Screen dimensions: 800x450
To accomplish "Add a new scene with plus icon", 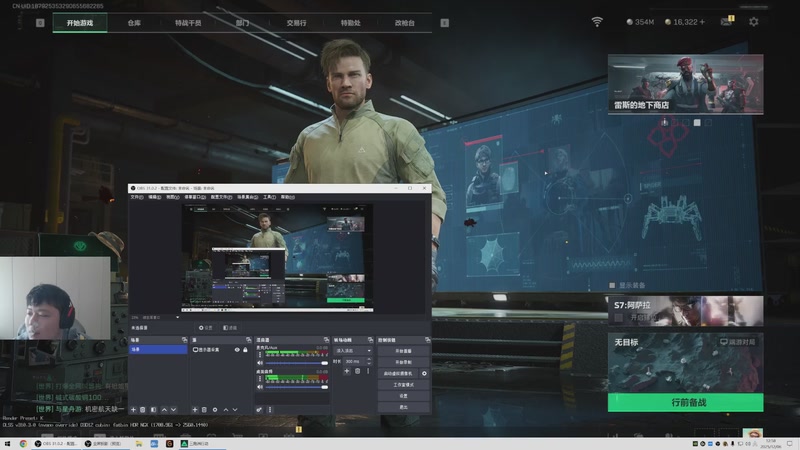I will (x=133, y=410).
